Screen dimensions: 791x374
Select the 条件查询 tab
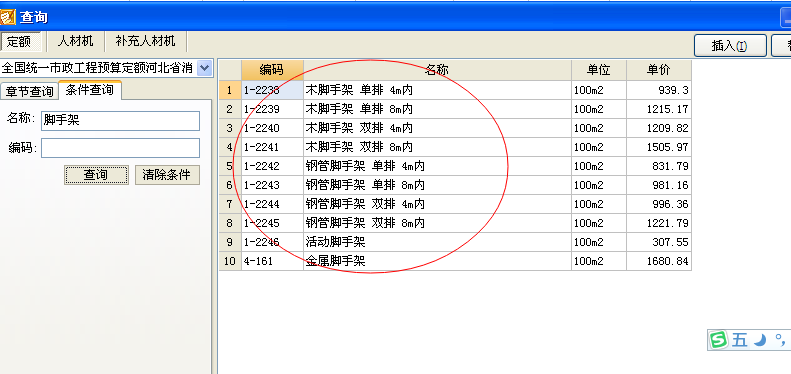click(90, 90)
